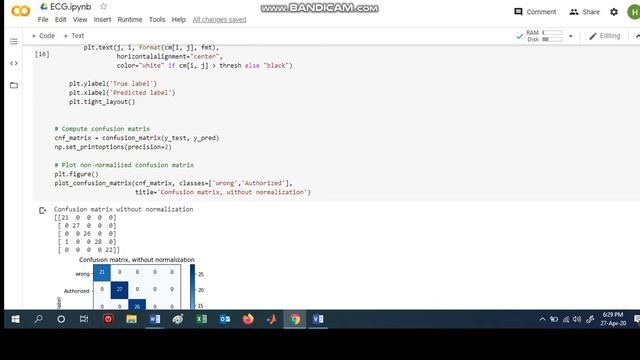This screenshot has height=360, width=640.
Task: Click the All changes saved link
Action: (x=219, y=20)
